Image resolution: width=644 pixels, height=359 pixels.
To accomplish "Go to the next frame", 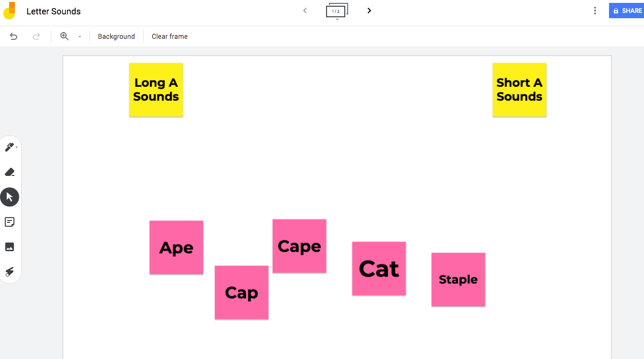I will pyautogui.click(x=369, y=11).
